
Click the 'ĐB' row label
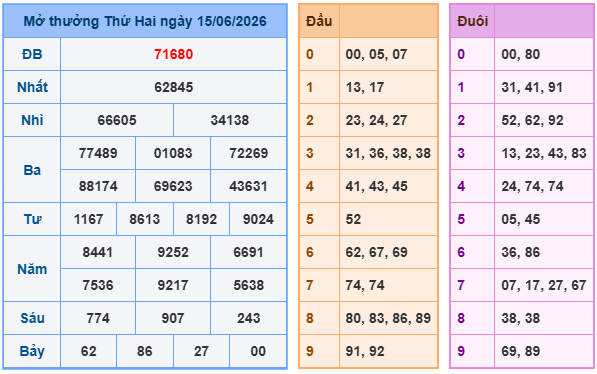point(32,54)
